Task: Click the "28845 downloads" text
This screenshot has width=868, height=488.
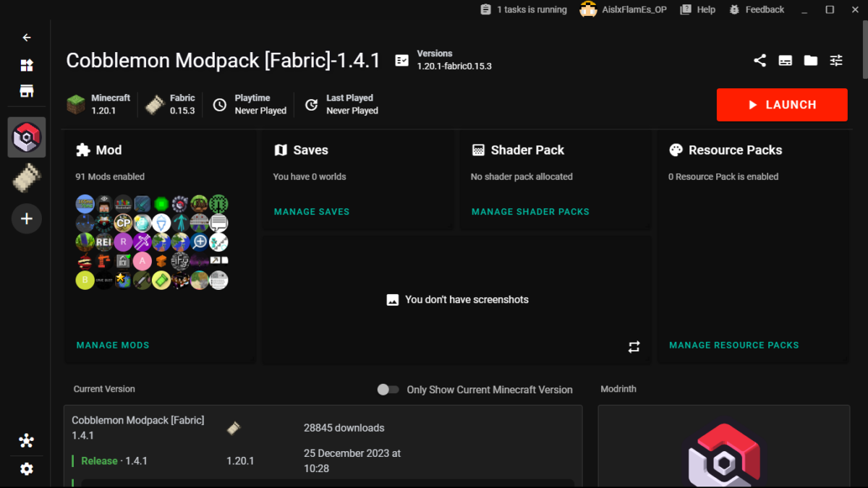Action: coord(344,428)
